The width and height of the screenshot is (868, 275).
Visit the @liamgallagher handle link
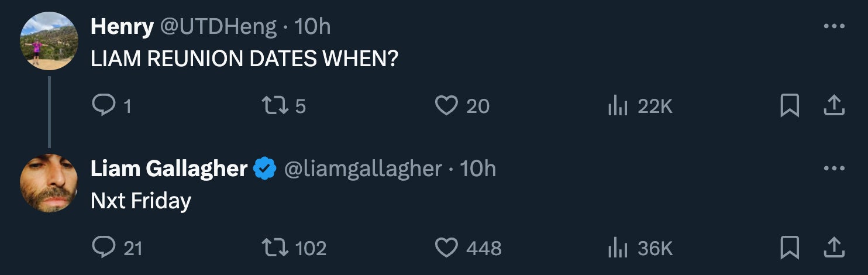(363, 169)
